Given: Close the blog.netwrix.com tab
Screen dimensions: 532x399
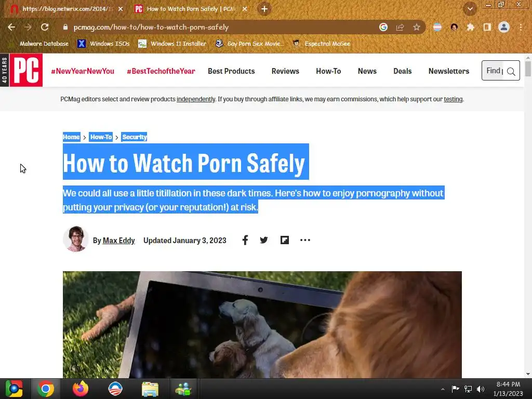Looking at the screenshot, I should pos(121,9).
